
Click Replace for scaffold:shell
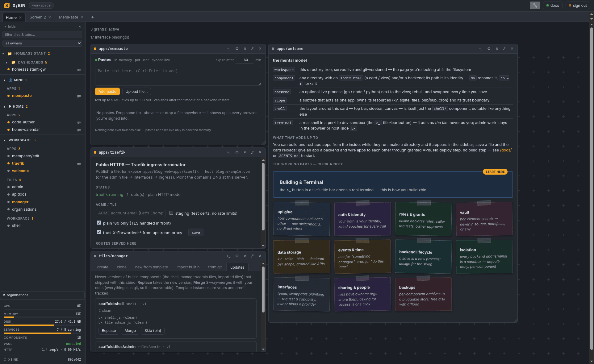click(109, 331)
